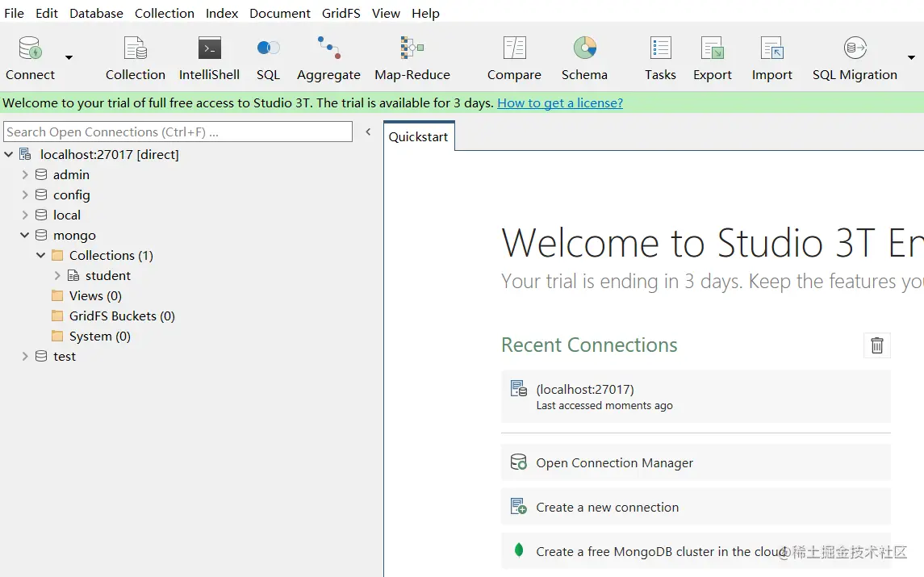Open the Index menu

coord(222,13)
